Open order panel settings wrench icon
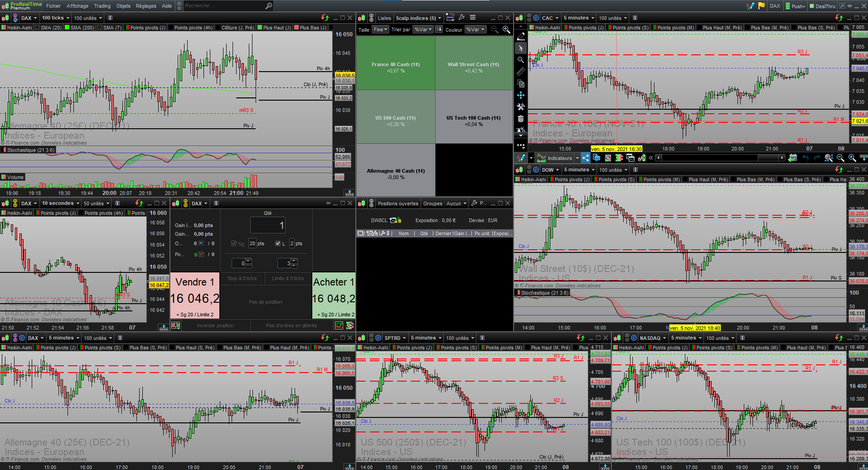This screenshot has height=470, width=868. (x=350, y=325)
